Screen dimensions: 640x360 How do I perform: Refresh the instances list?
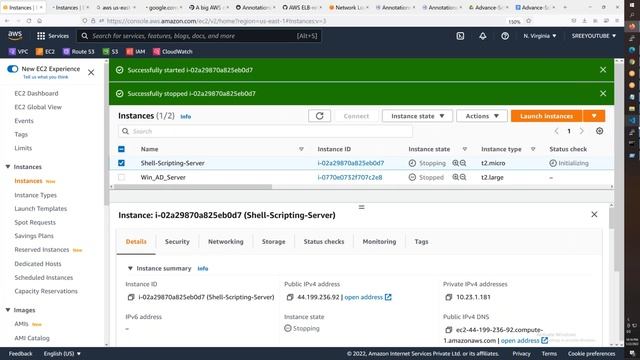click(x=320, y=116)
